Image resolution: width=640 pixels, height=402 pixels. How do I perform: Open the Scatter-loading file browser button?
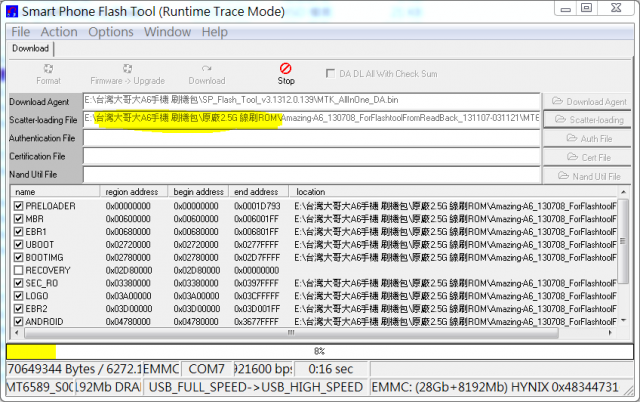click(588, 120)
